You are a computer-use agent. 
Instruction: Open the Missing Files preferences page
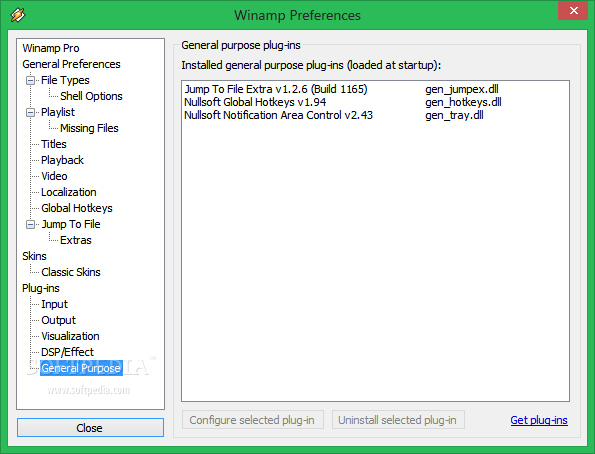coord(89,128)
